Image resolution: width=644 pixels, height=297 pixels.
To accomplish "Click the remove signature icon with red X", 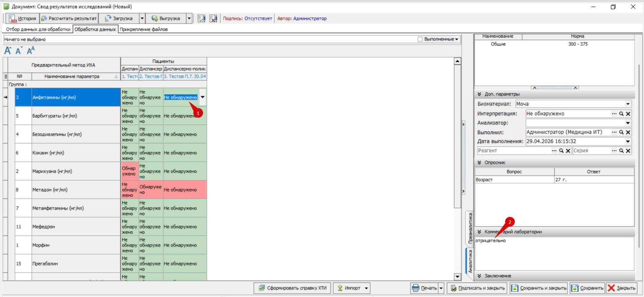I will click(214, 18).
